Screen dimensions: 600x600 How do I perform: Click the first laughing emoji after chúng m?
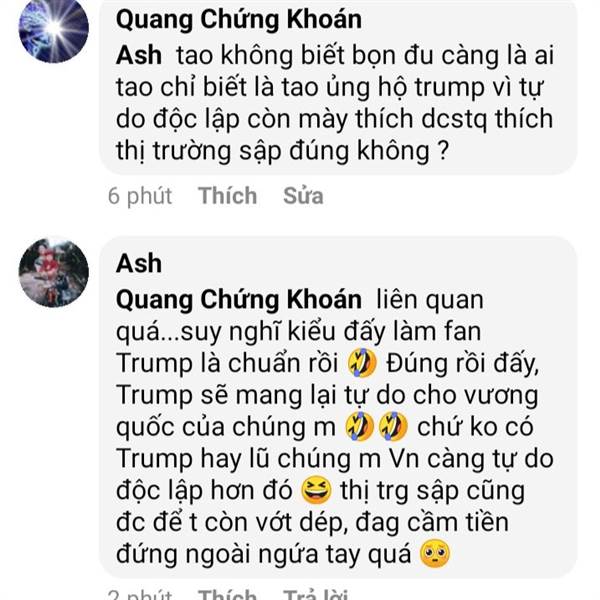tap(359, 427)
